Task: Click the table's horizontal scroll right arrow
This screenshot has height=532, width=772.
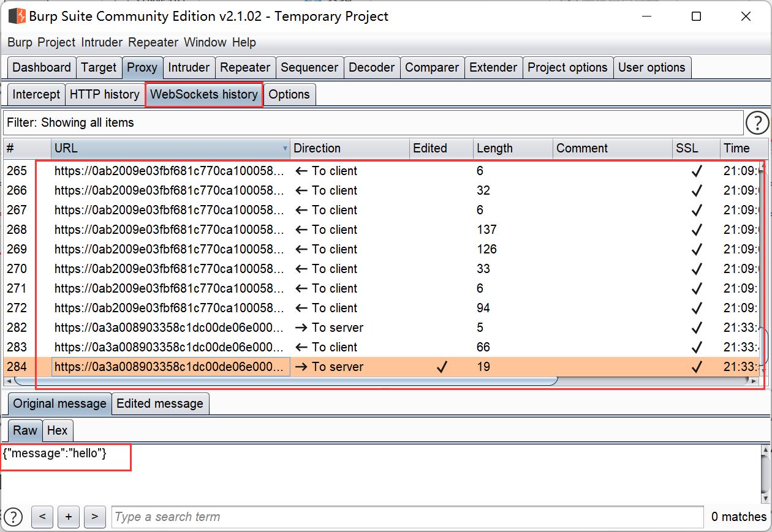Action: [754, 381]
